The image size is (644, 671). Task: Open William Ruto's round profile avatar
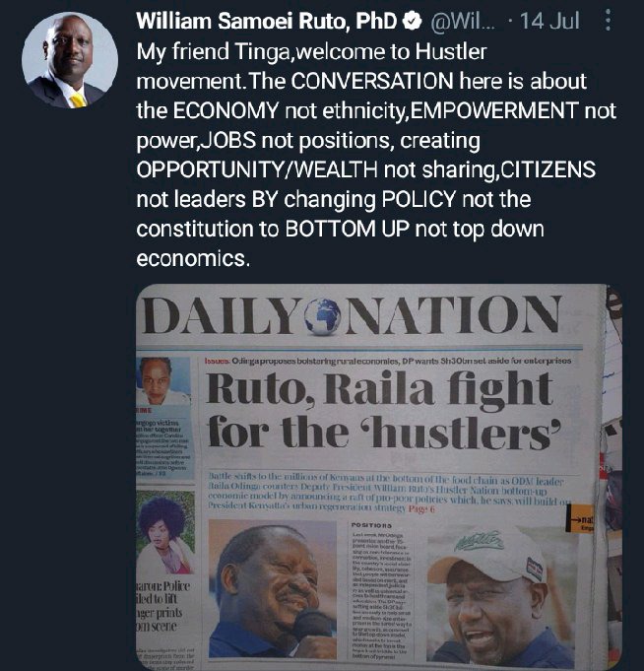coord(70,59)
